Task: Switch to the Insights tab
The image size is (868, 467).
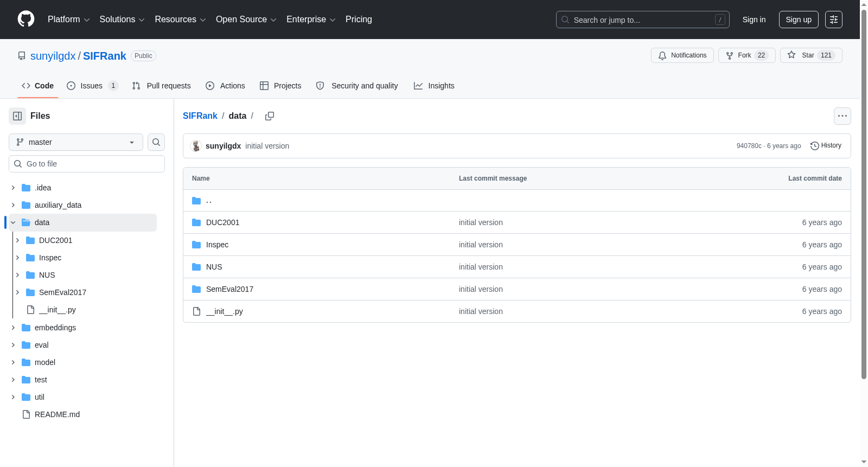Action: (434, 86)
